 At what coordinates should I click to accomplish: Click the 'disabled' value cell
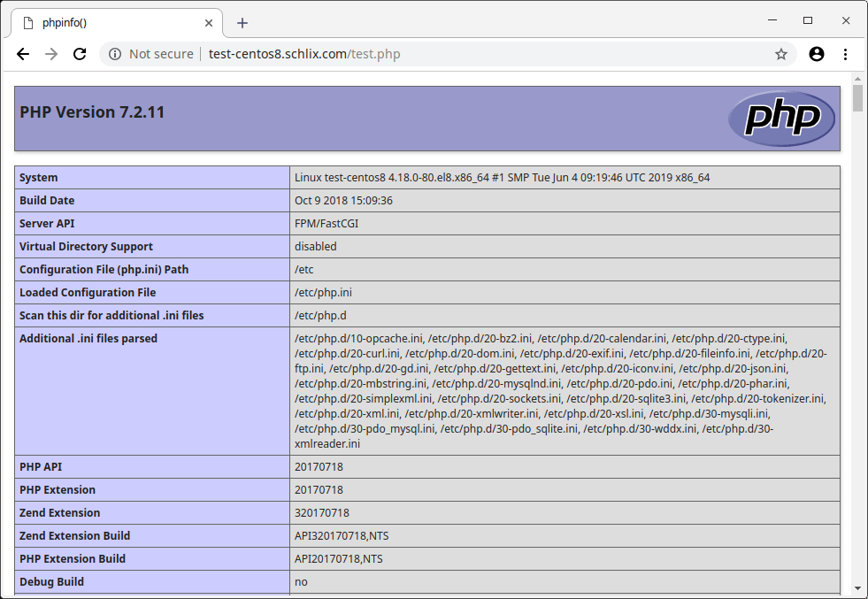pos(316,246)
